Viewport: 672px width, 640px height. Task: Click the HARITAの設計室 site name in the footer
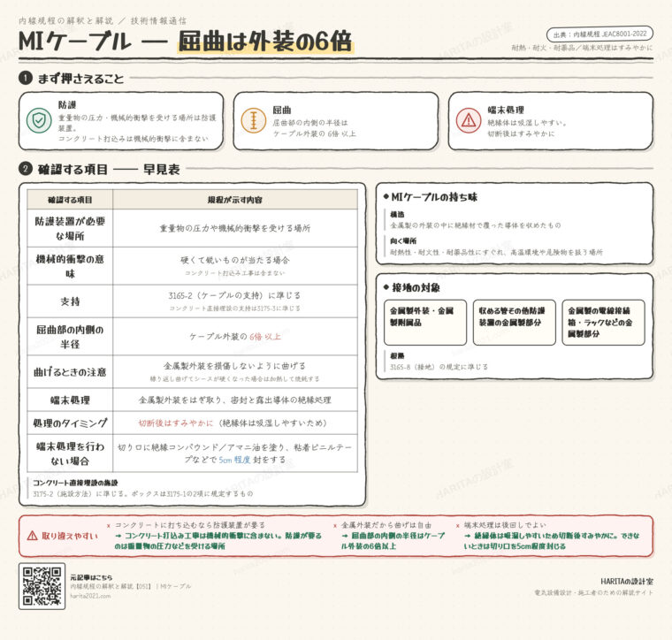coord(627,582)
